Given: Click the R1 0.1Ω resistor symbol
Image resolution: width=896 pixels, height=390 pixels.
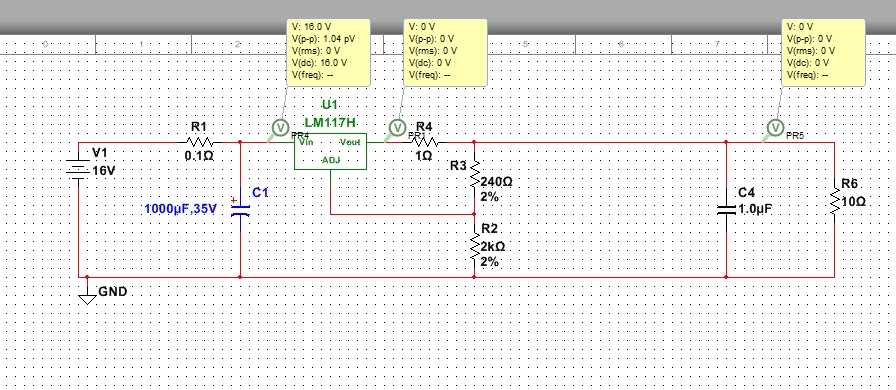Looking at the screenshot, I should click(199, 142).
